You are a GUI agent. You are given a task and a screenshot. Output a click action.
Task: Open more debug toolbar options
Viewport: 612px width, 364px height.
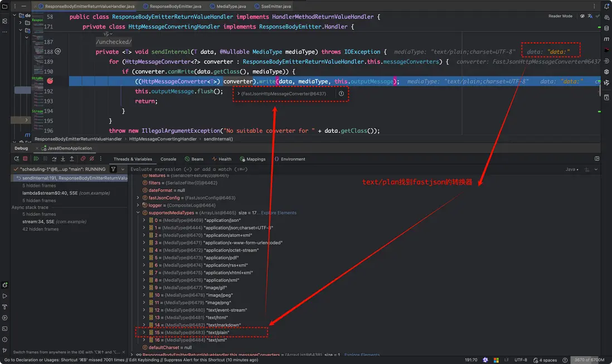click(x=101, y=159)
